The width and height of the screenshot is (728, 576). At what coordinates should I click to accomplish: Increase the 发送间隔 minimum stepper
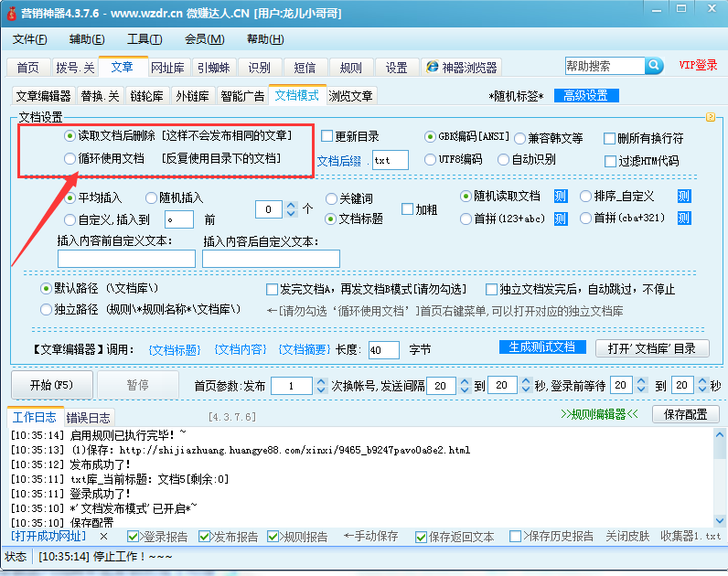(465, 381)
